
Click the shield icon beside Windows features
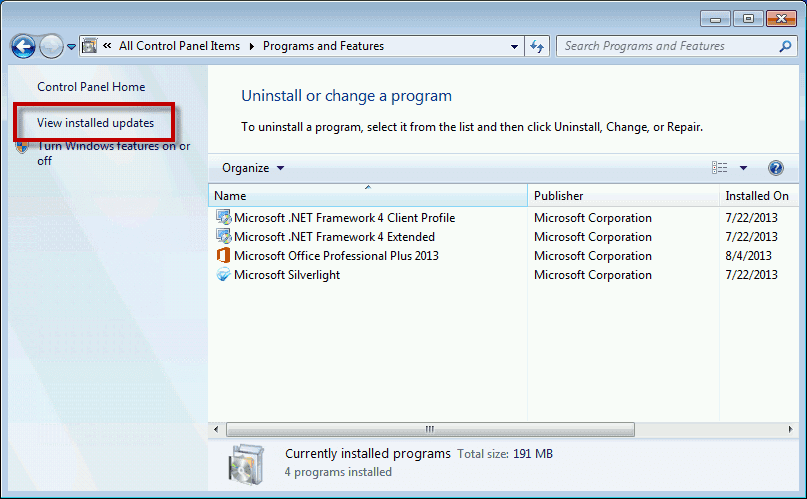pyautogui.click(x=22, y=148)
